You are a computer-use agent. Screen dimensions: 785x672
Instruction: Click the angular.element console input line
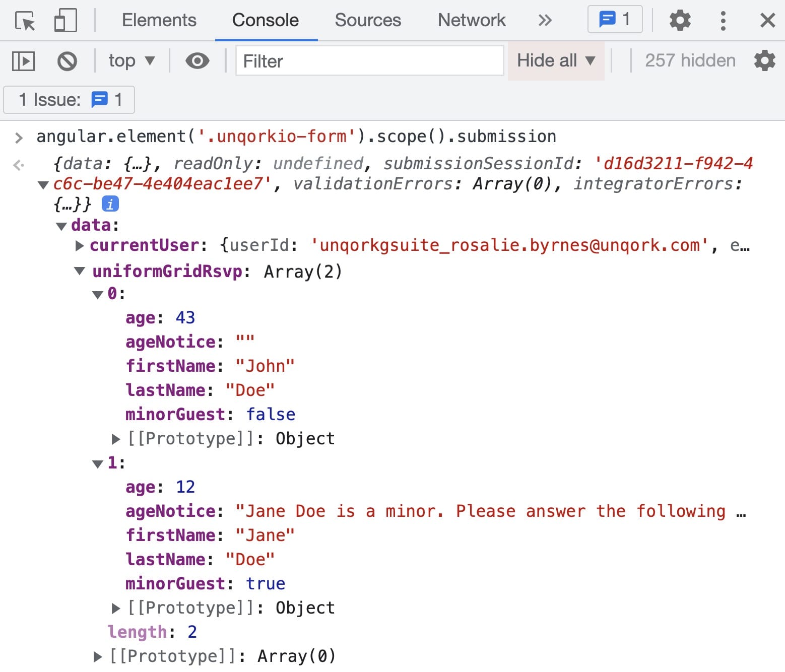click(x=296, y=136)
